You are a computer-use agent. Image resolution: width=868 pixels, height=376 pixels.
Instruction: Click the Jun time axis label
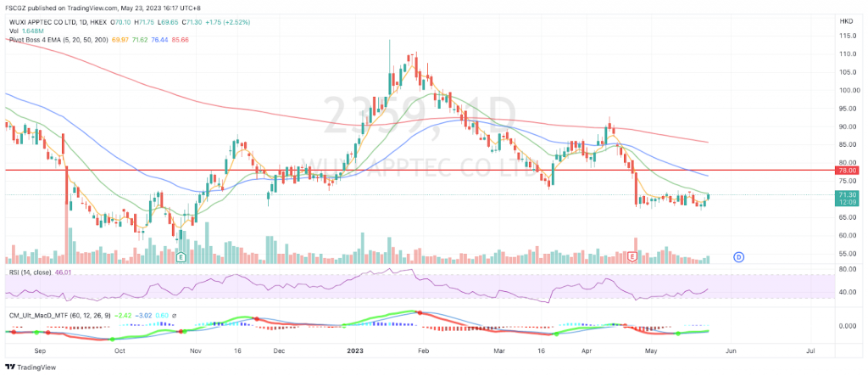pyautogui.click(x=731, y=351)
